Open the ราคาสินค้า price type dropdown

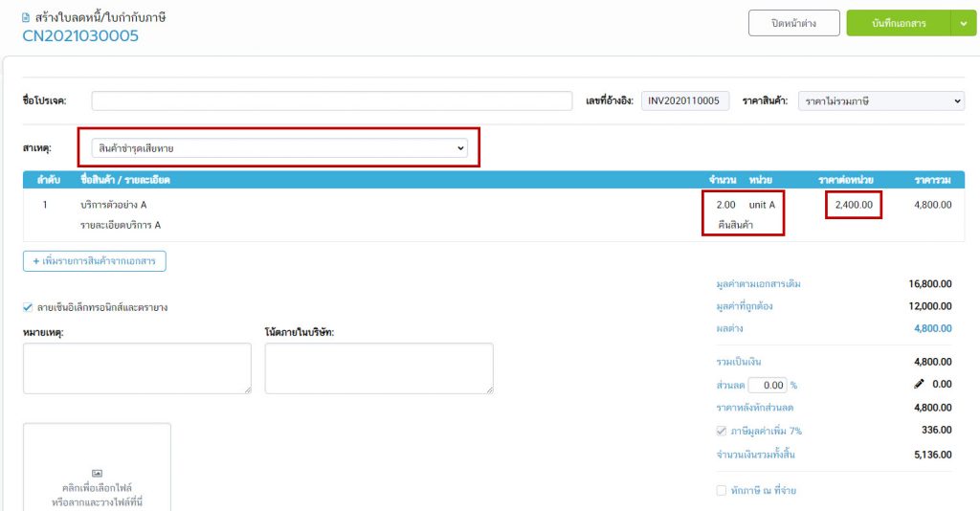pyautogui.click(x=881, y=100)
